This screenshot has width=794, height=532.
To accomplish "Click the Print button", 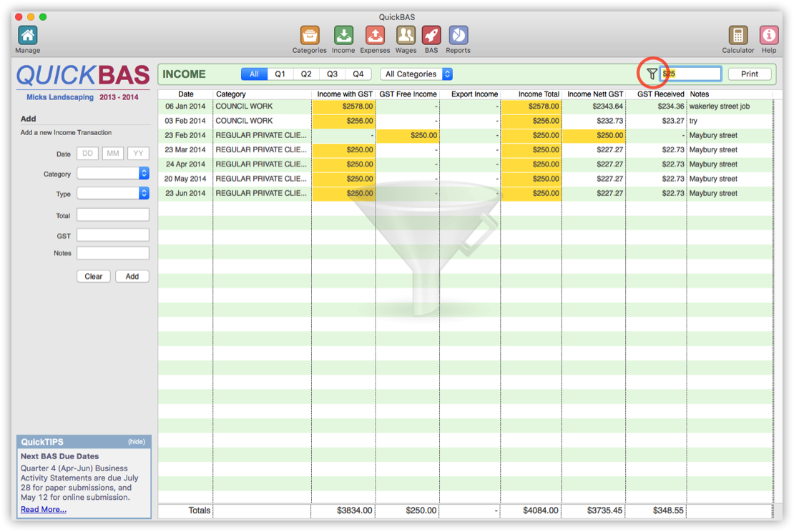I will click(749, 74).
